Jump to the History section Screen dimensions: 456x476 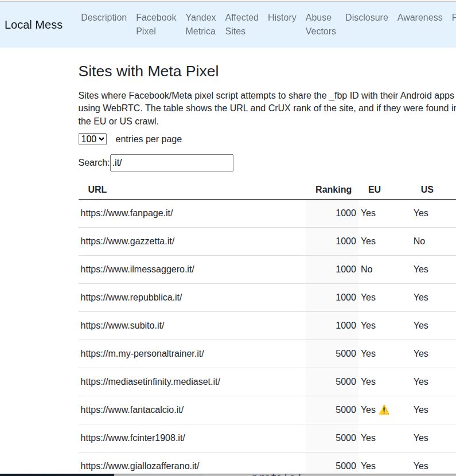(x=282, y=18)
